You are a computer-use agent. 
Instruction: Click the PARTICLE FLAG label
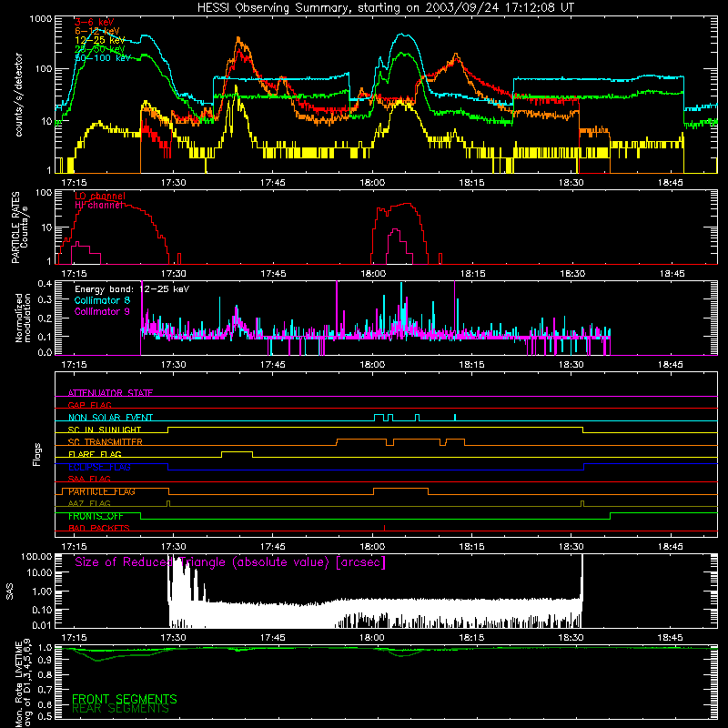(x=102, y=491)
